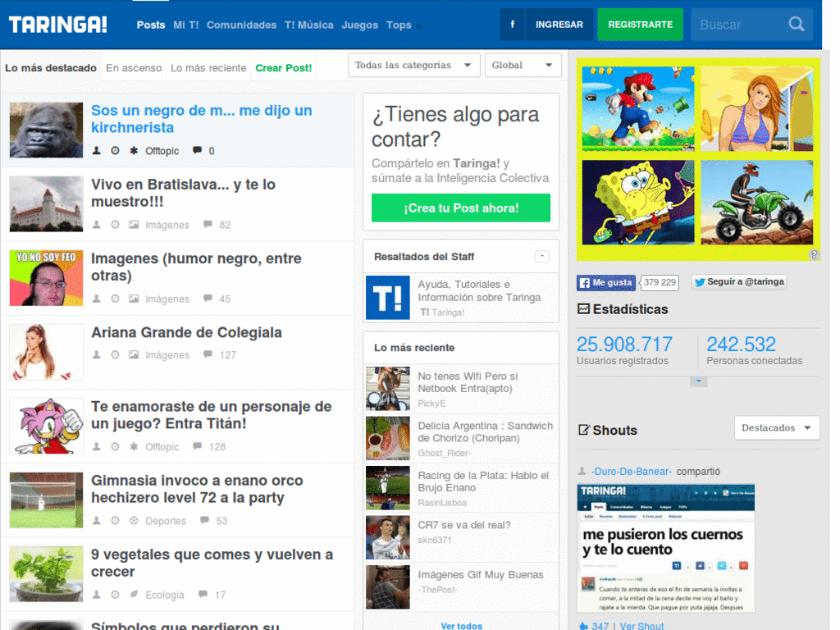The image size is (840, 630).
Task: Click the INGRESAR button
Action: point(559,25)
